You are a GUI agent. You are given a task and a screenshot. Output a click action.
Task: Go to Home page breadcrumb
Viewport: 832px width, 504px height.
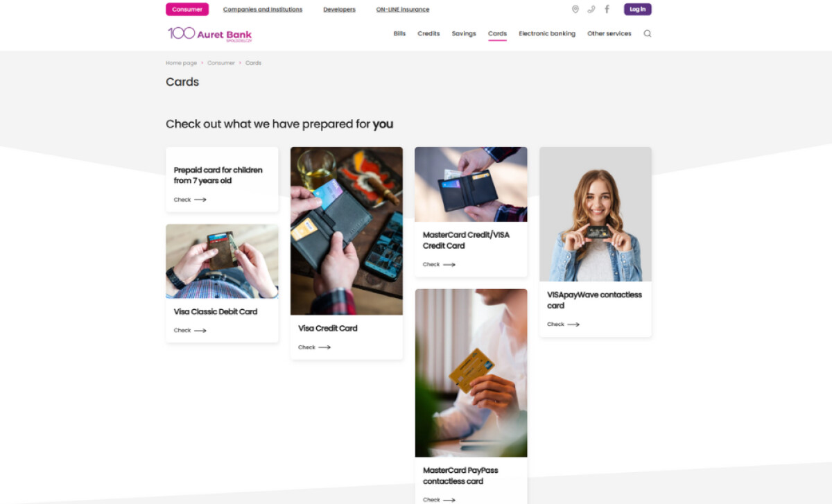click(x=181, y=63)
